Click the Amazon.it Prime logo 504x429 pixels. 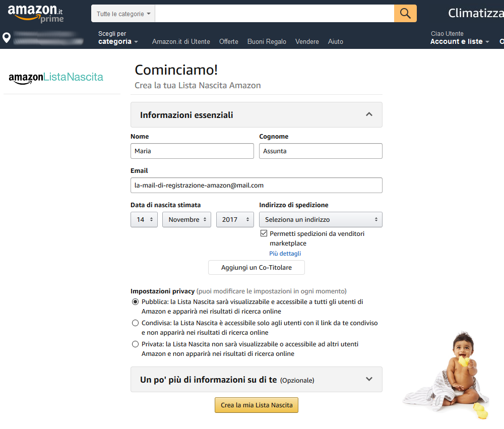click(36, 14)
